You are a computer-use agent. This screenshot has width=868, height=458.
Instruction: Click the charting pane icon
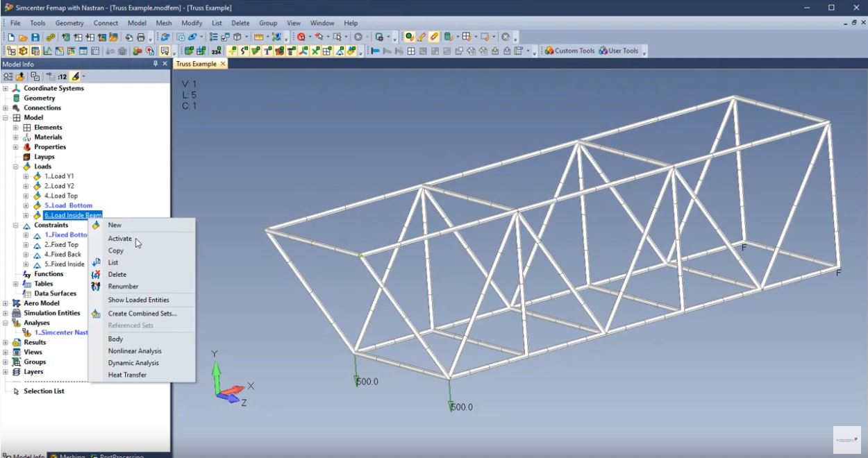48,51
